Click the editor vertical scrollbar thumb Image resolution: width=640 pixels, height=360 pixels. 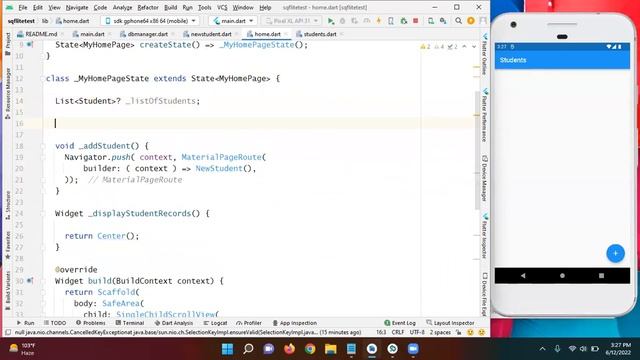click(477, 150)
